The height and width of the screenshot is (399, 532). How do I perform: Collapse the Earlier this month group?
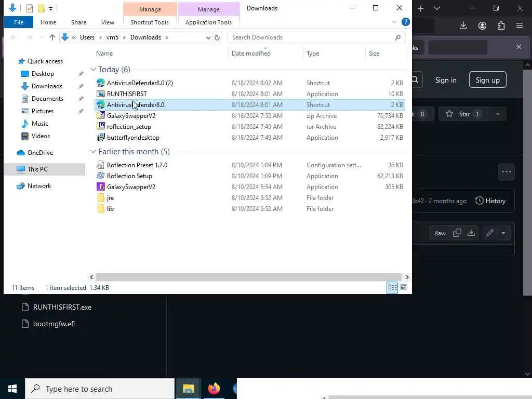pyautogui.click(x=93, y=151)
